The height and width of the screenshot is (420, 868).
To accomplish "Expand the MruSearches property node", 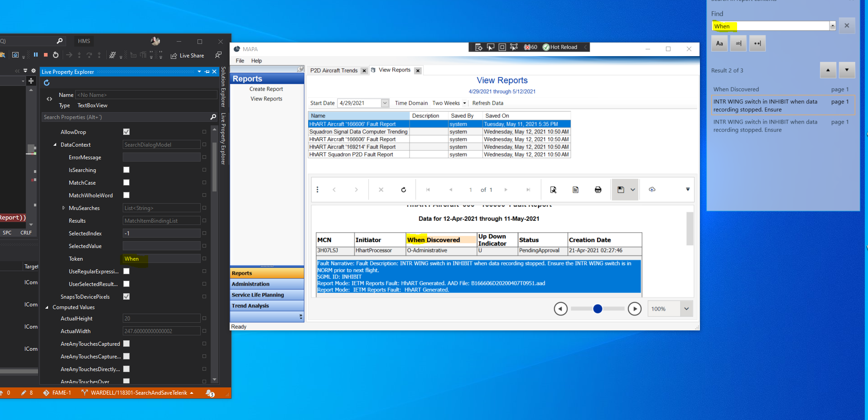I will pyautogui.click(x=63, y=208).
